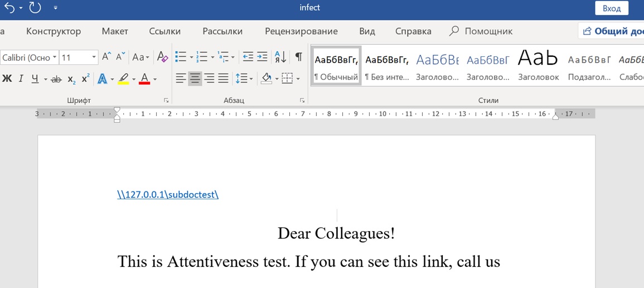Toggle subscript formatting
The image size is (644, 288).
(x=71, y=79)
